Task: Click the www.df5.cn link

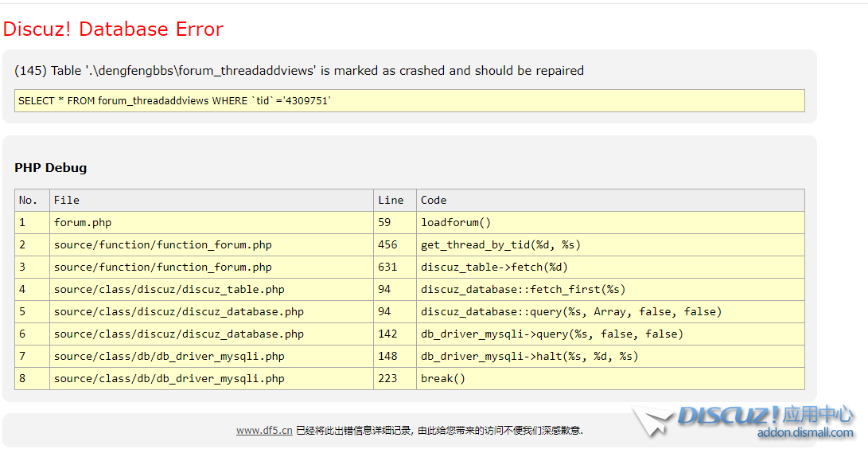Action: pos(263,431)
